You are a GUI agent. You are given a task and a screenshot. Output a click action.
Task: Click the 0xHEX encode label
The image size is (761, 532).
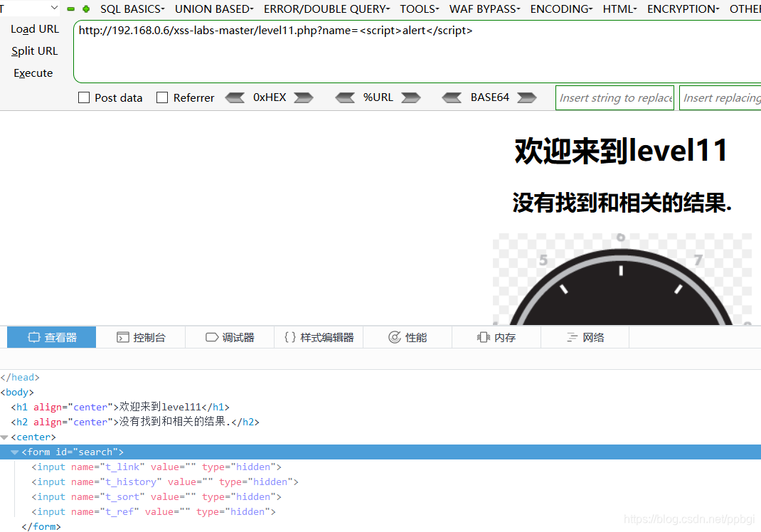[x=270, y=97]
